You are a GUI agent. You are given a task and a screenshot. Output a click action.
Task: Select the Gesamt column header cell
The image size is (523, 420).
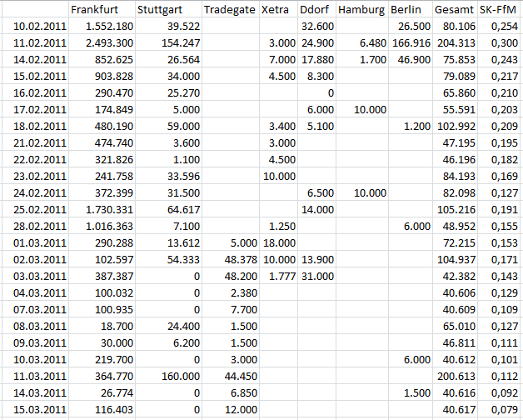(455, 9)
